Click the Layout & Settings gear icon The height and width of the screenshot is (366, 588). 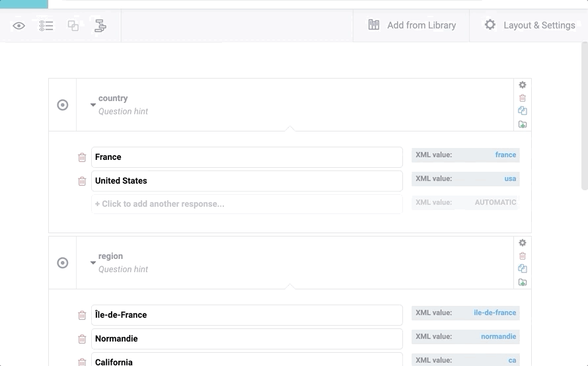tap(490, 24)
